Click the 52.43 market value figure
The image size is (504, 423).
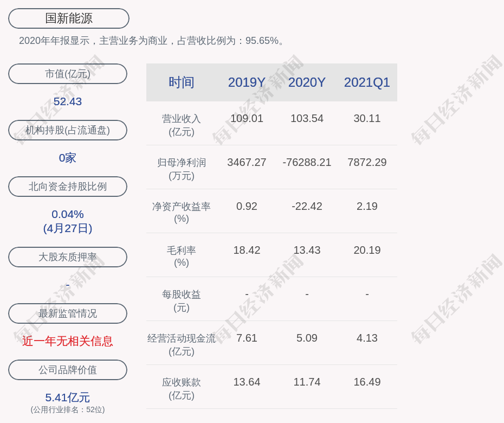pos(68,101)
